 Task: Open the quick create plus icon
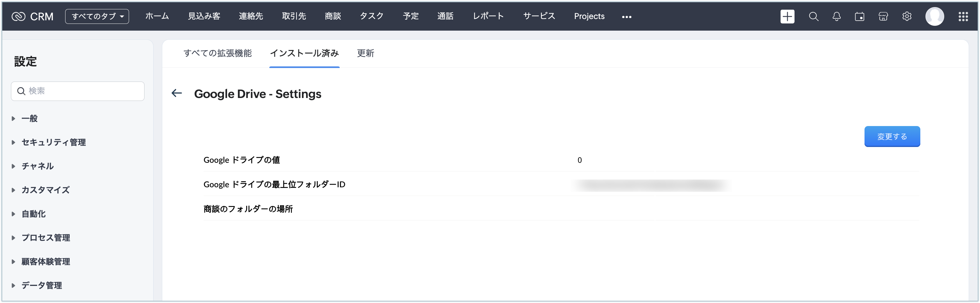pos(787,16)
